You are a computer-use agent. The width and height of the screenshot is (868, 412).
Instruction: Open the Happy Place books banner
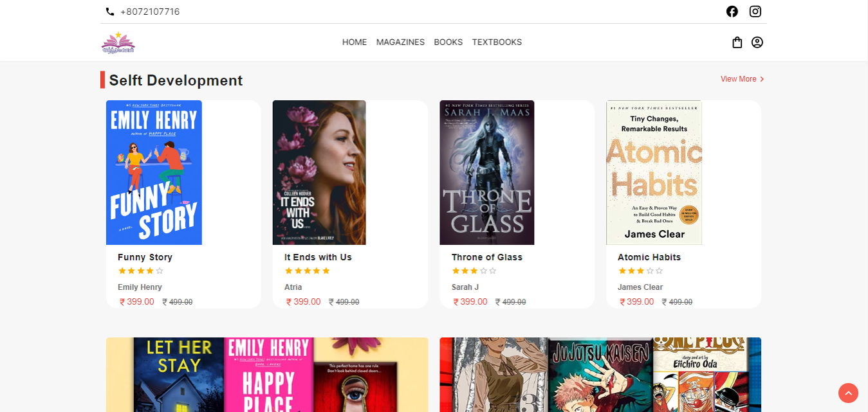point(267,375)
